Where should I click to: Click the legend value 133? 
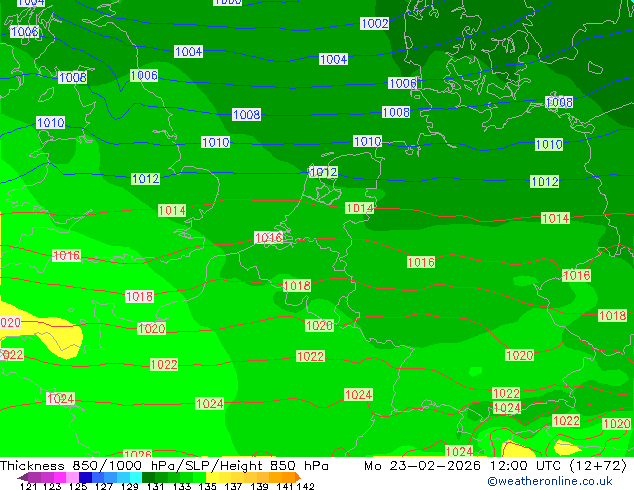(x=182, y=486)
